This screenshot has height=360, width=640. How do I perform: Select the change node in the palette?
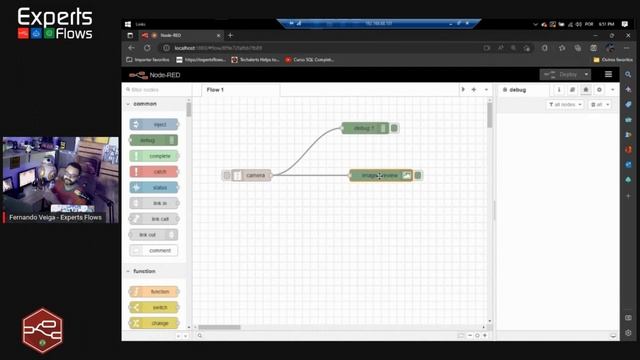[154, 323]
